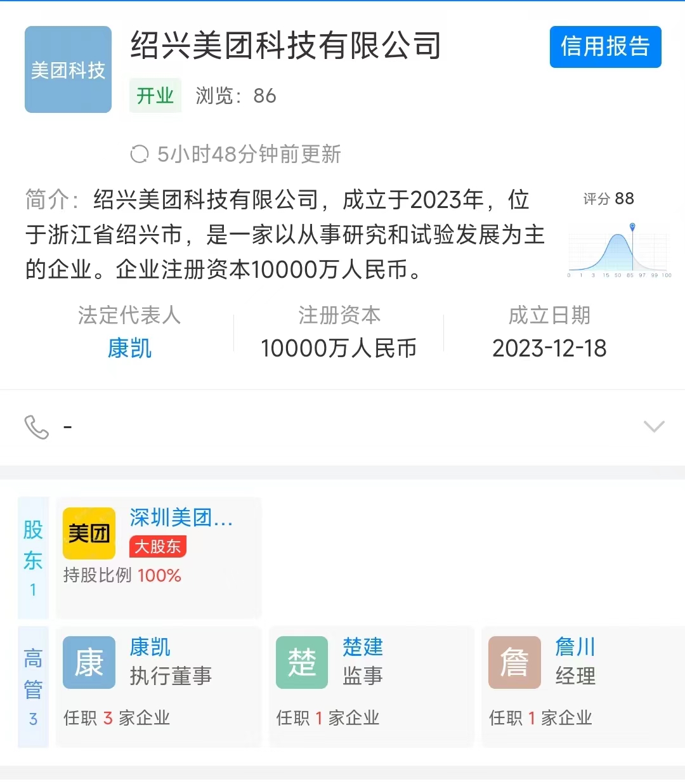Tap the red 大股东 badge
The height and width of the screenshot is (784, 685).
coord(157,546)
